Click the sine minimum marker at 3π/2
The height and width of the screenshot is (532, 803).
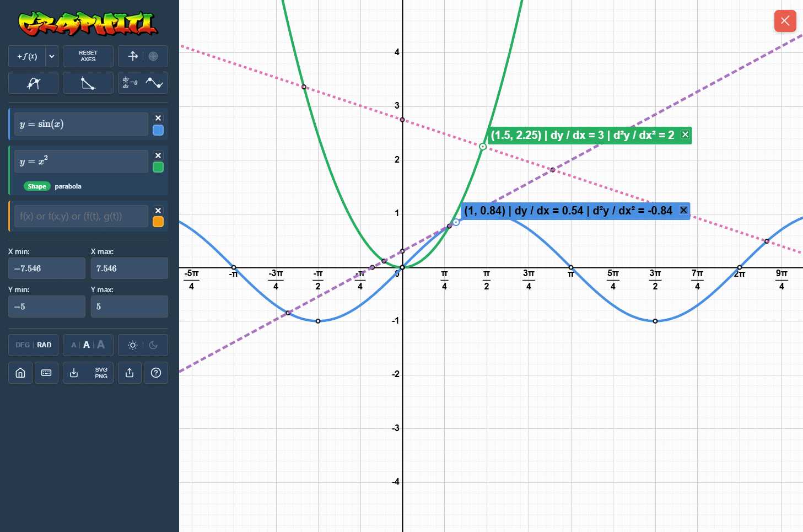[655, 321]
